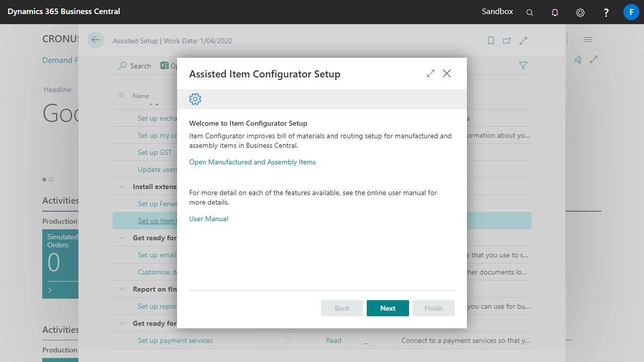Open Set up email entry

coord(157,255)
